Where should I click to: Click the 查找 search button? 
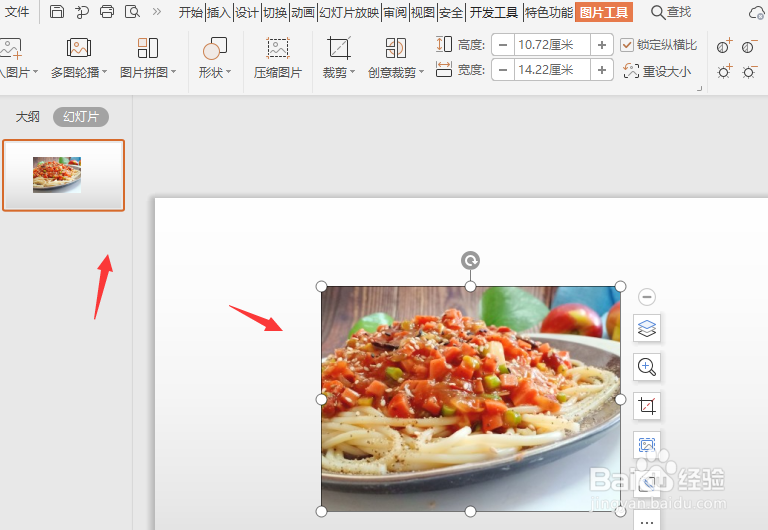coord(671,12)
